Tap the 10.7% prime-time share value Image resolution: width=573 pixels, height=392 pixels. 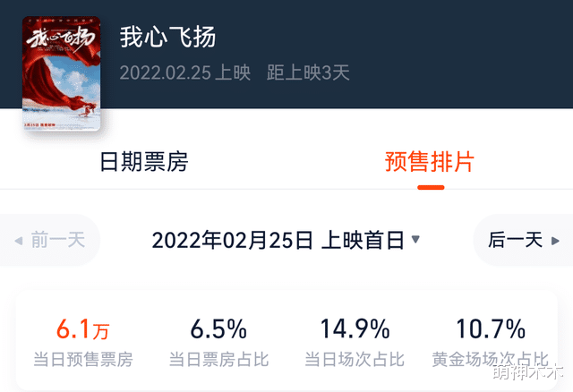(x=491, y=329)
